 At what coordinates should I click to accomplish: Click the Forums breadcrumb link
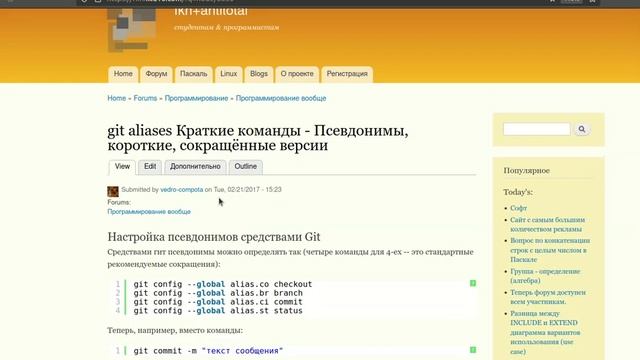point(145,98)
